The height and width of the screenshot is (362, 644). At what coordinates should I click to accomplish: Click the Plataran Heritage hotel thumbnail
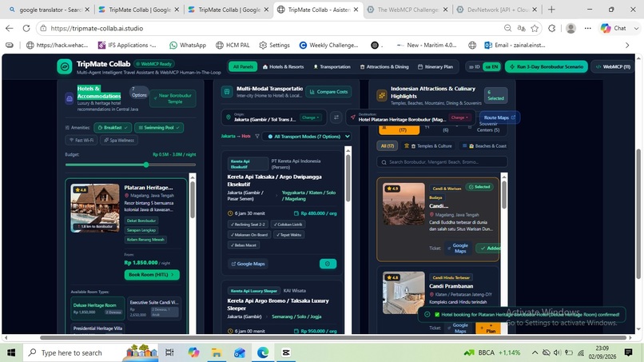95,208
